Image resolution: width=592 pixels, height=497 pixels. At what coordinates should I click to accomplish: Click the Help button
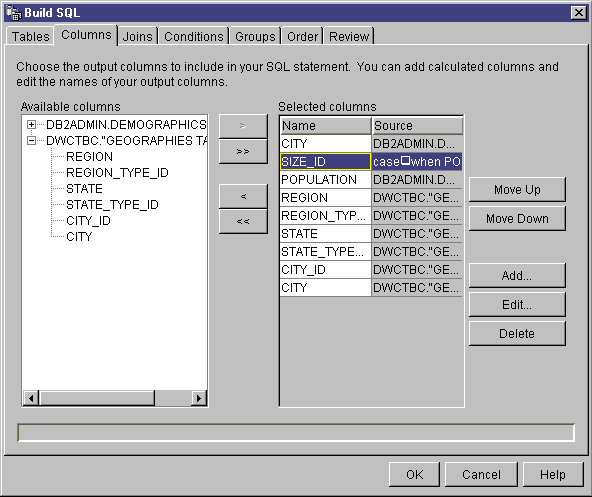pos(553,475)
